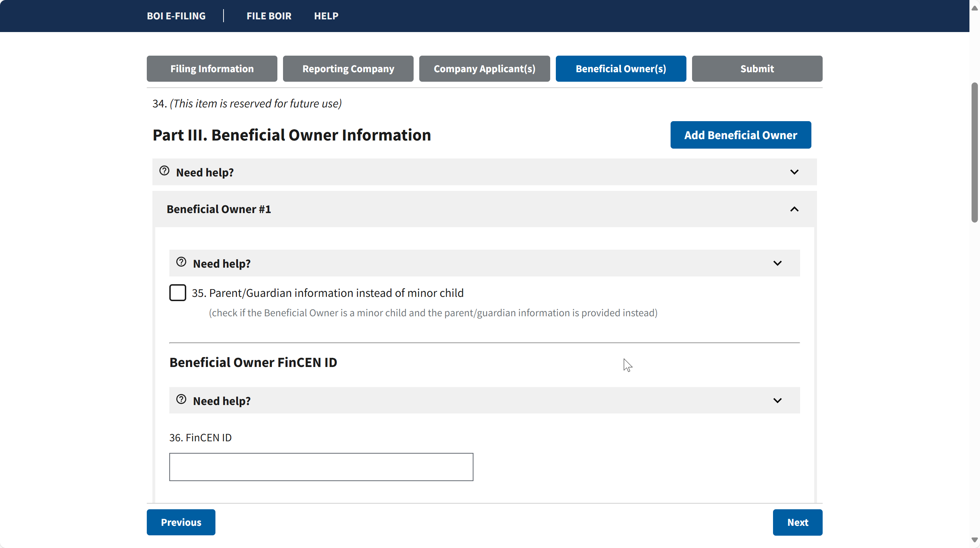Click the 36. FinCEN ID label
The width and height of the screenshot is (980, 548).
point(201,438)
